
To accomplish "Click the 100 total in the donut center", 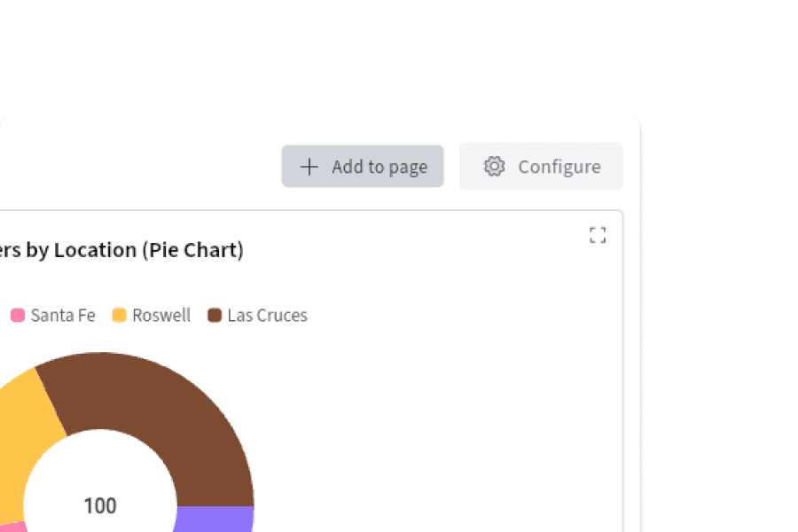I will (100, 506).
